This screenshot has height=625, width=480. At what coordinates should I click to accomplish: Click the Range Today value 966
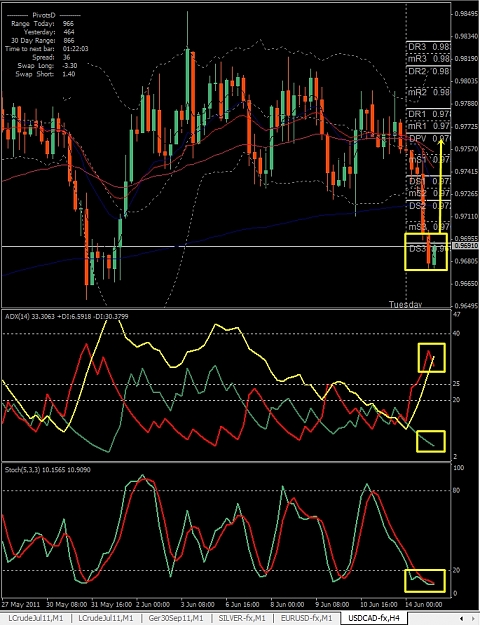[x=68, y=24]
